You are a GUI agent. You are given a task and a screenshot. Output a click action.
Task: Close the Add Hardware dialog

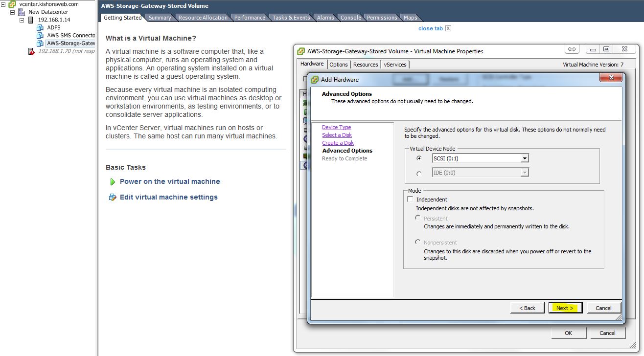point(611,78)
